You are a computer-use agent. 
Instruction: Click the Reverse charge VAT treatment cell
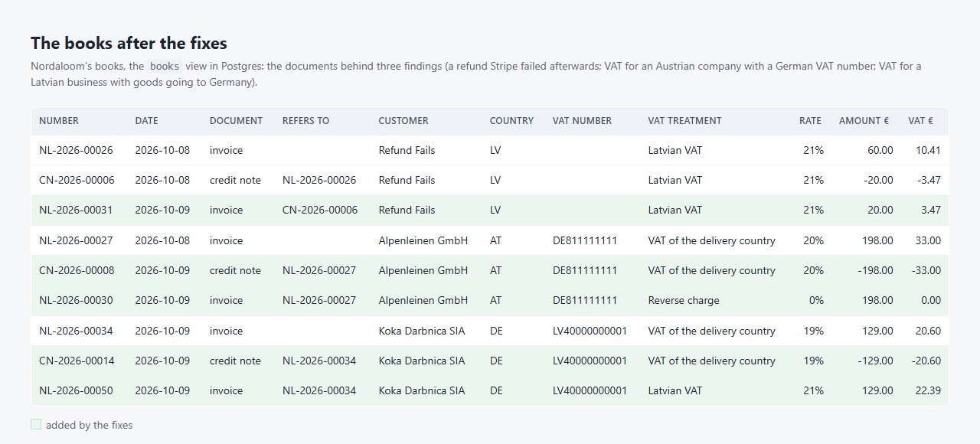coord(684,300)
